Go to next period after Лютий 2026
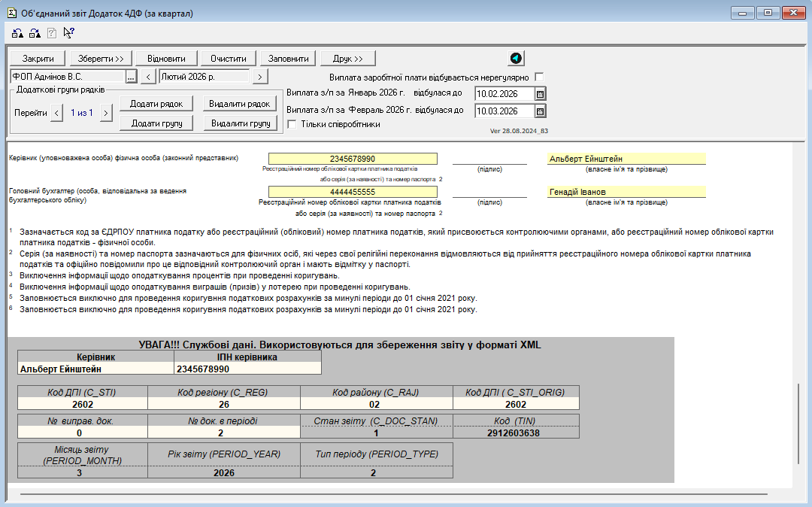 259,77
